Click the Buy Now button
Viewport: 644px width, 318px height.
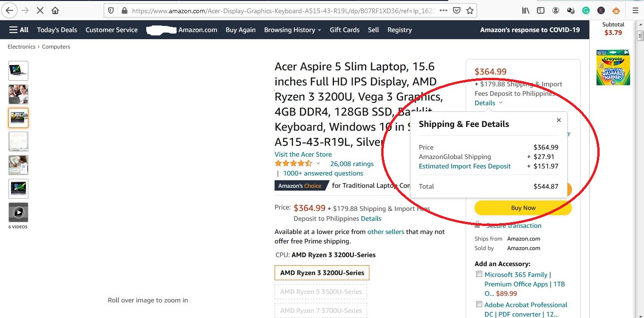[x=523, y=208]
